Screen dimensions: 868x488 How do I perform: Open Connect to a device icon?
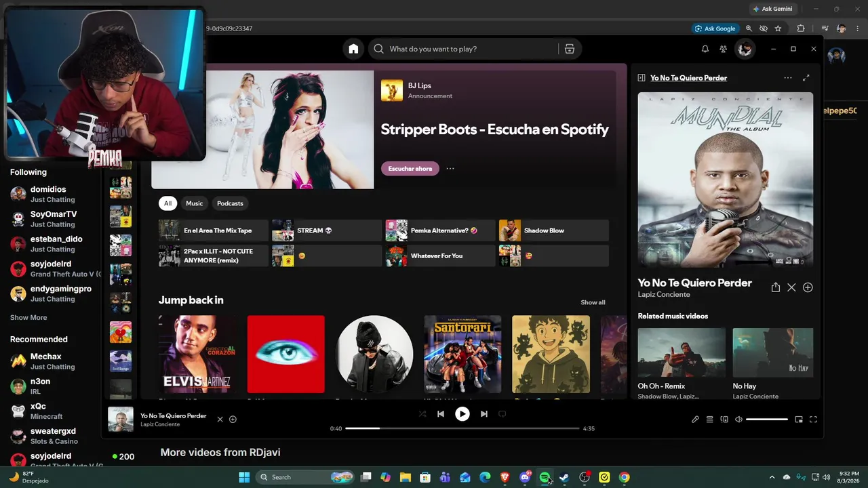coord(724,420)
